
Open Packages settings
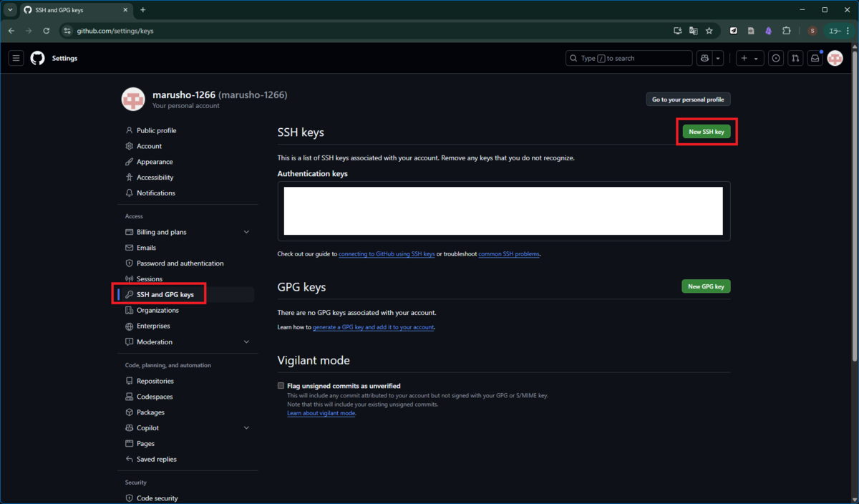point(150,412)
